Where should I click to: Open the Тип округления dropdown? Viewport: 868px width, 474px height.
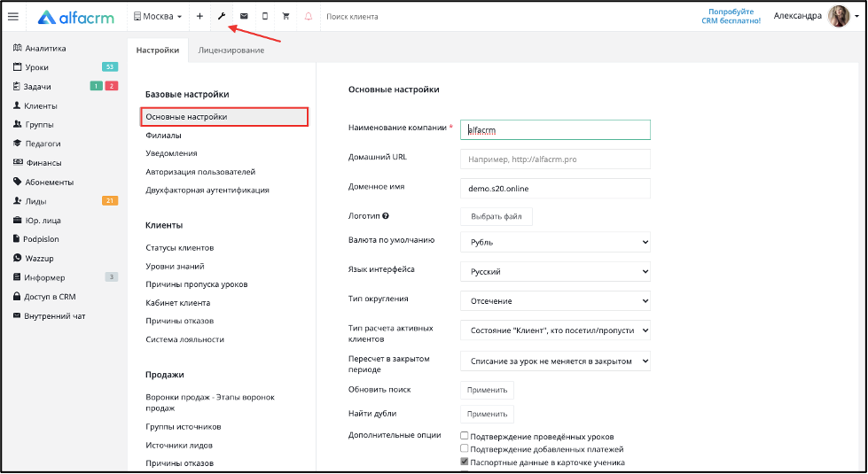(555, 301)
